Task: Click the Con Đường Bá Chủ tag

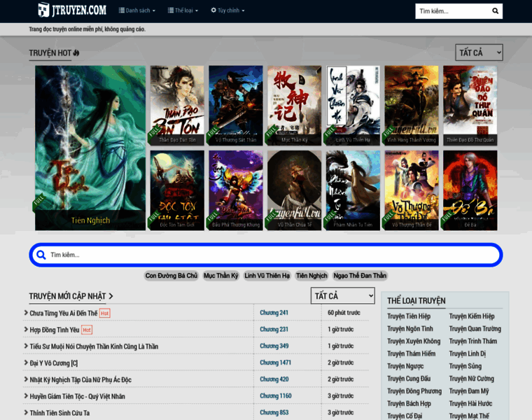Action: (x=171, y=276)
